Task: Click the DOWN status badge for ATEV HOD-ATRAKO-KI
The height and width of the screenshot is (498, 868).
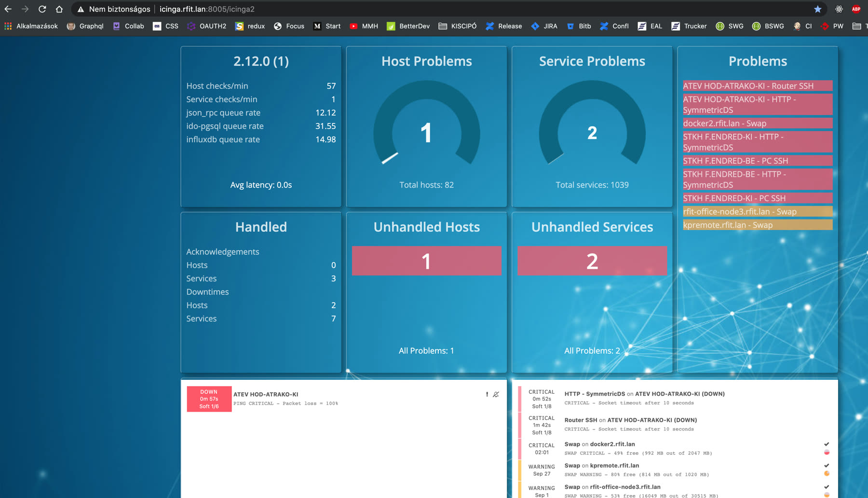Action: point(209,399)
